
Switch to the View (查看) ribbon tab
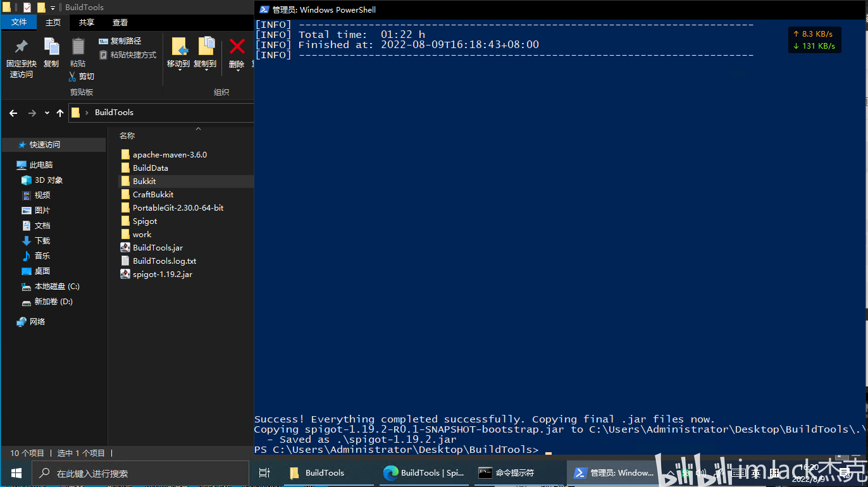120,23
